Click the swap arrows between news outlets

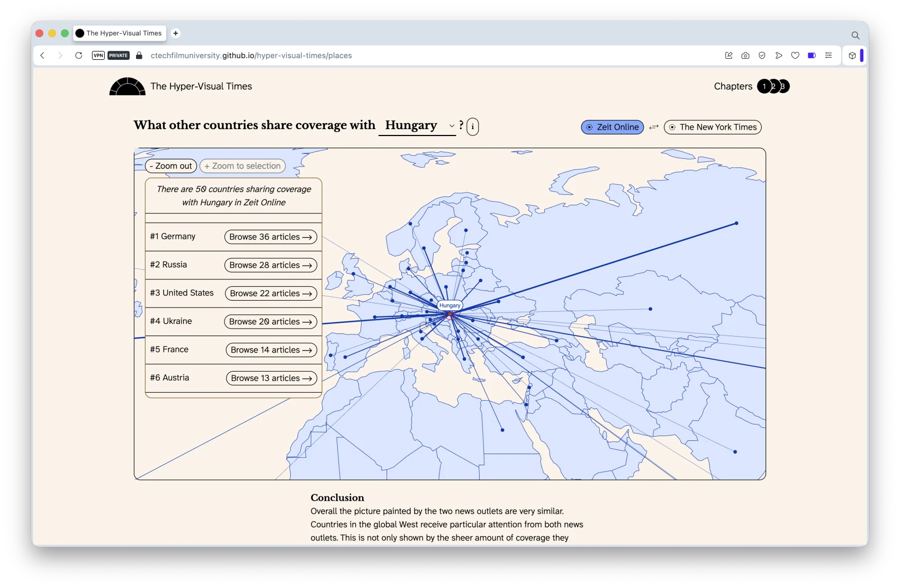[x=654, y=127]
